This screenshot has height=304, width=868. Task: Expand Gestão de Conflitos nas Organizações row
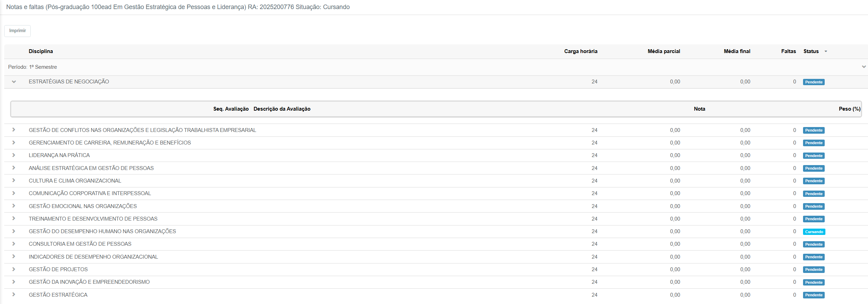pyautogui.click(x=14, y=130)
